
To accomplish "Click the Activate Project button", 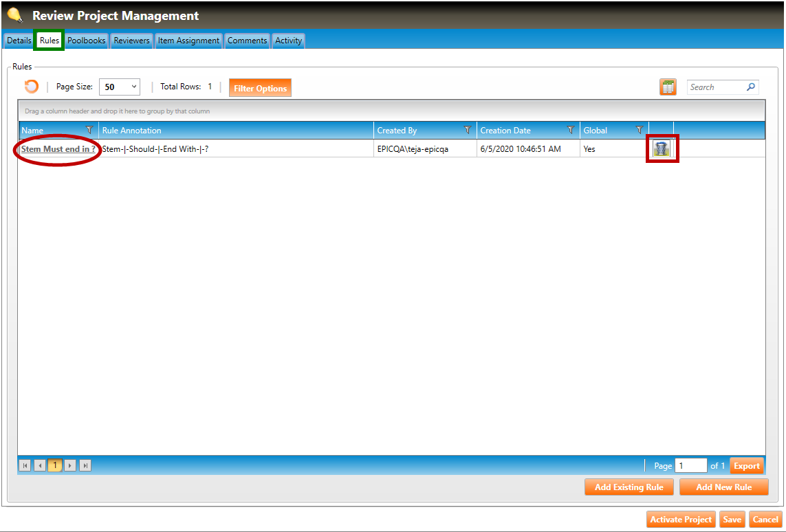I will coord(681,520).
